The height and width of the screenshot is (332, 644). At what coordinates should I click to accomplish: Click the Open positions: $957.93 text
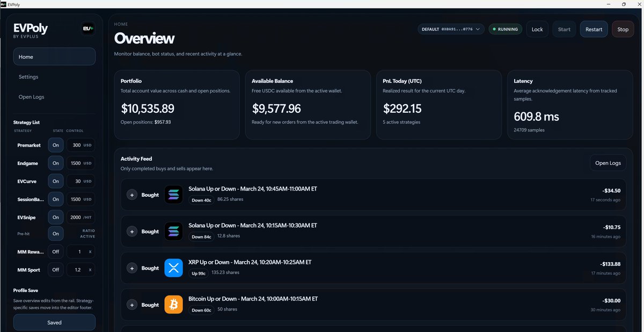pyautogui.click(x=147, y=122)
